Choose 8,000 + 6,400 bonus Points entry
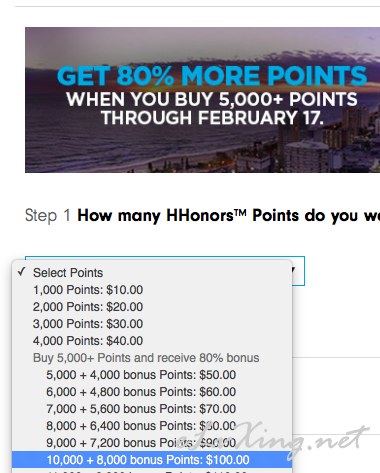 tap(152, 426)
